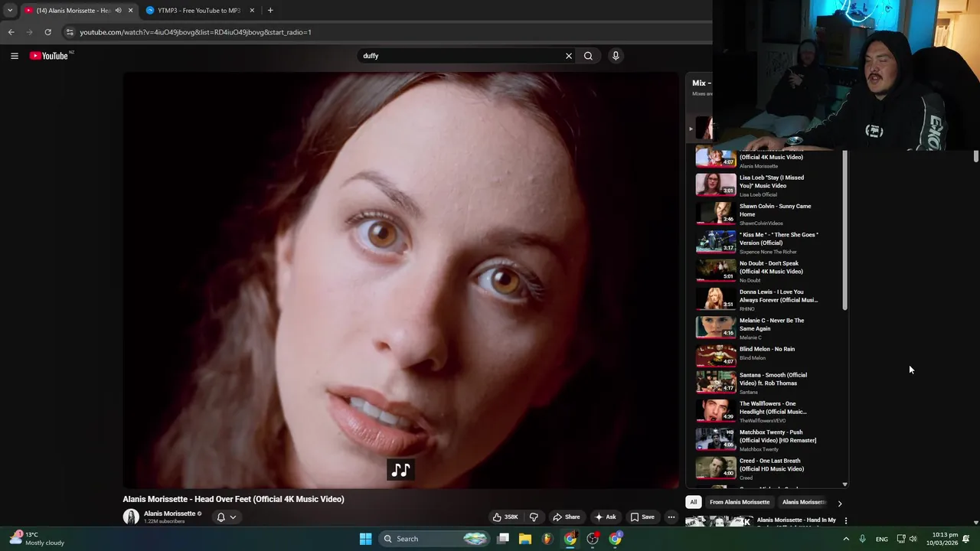Open the Windows Start menu

point(366,539)
